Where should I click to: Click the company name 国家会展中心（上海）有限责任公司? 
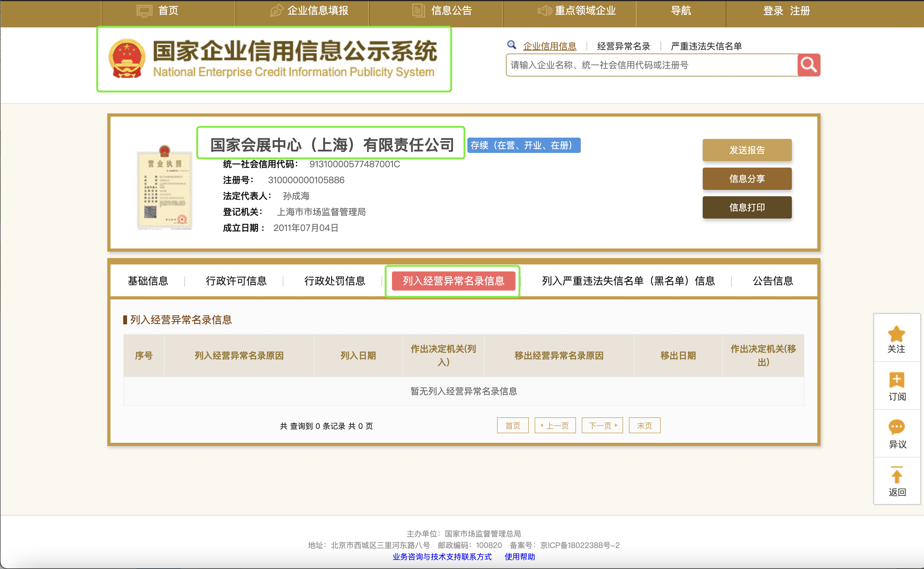click(x=332, y=145)
